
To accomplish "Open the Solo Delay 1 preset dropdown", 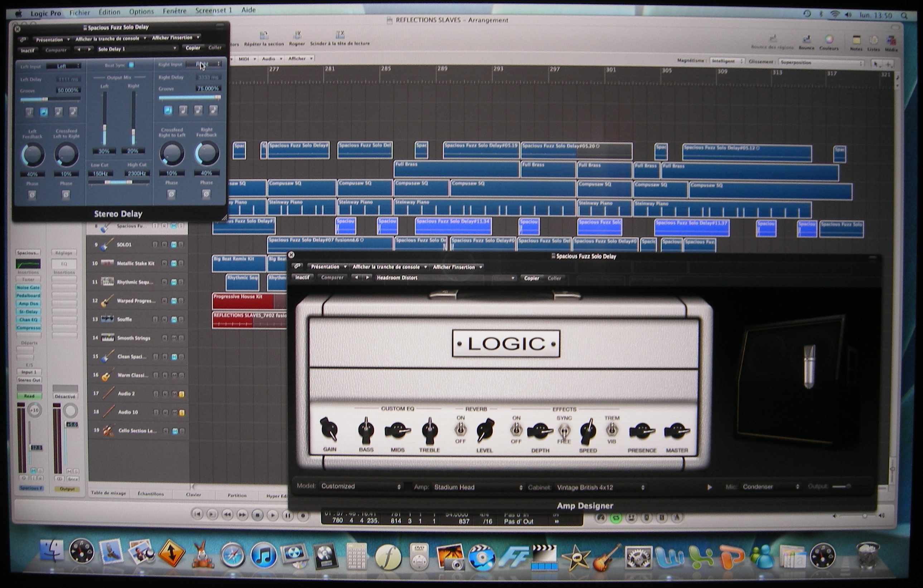I will tap(137, 49).
